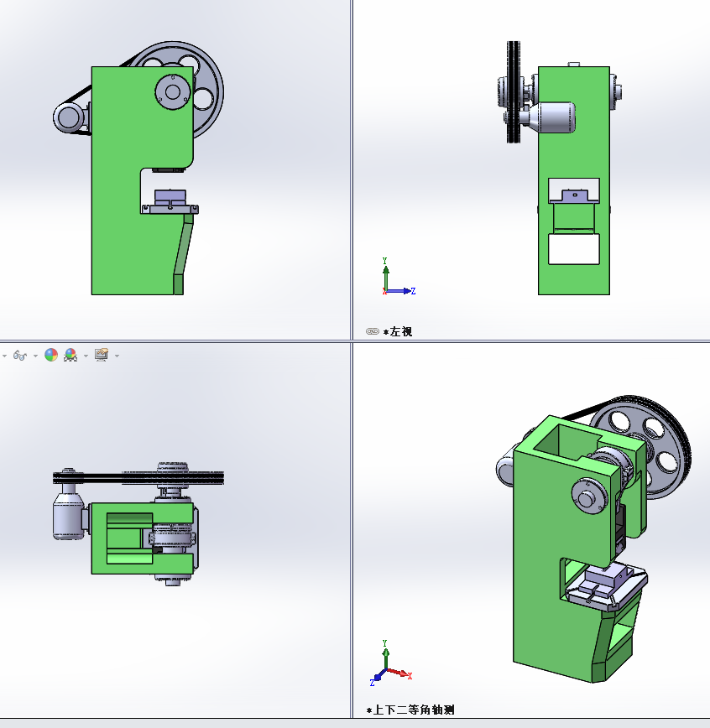Viewport: 710px width, 728px height.
Task: Click the Edit Appearance color ball icon
Action: pos(51,355)
